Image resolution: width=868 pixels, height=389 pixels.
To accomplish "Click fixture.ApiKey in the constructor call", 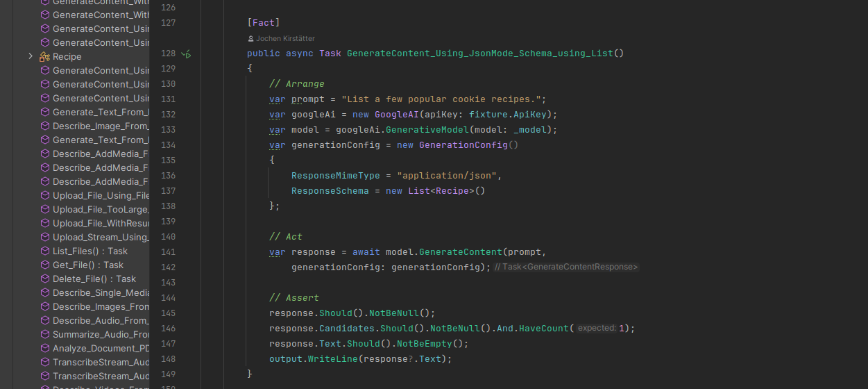I will pos(508,115).
